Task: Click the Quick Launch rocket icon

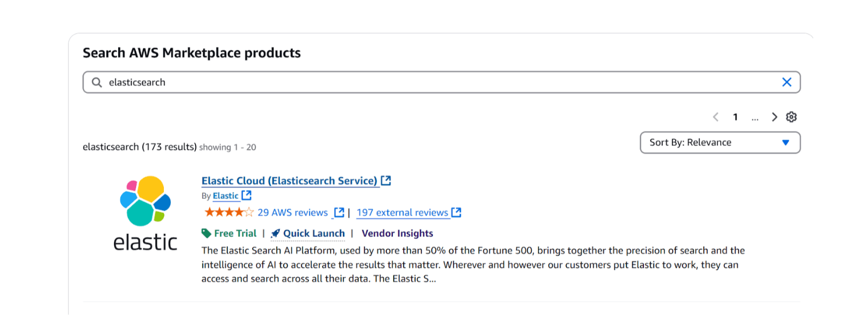Action: click(x=275, y=233)
